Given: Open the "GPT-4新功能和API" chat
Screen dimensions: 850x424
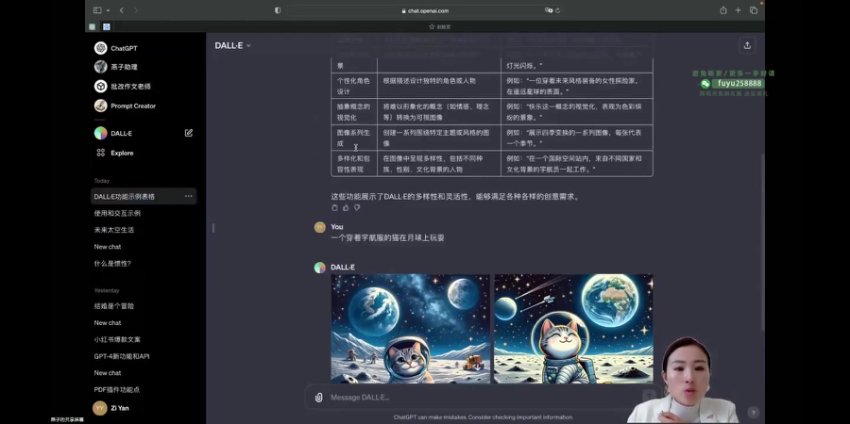Looking at the screenshot, I should pyautogui.click(x=121, y=356).
